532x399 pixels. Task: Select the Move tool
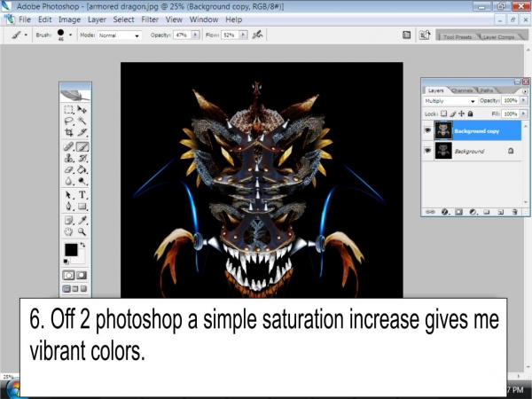82,109
